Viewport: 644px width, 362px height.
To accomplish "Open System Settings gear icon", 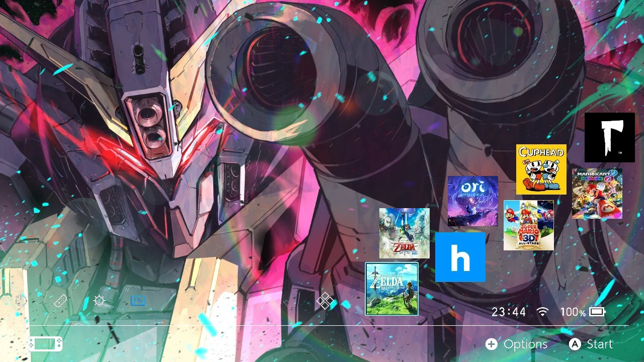I will pyautogui.click(x=100, y=301).
